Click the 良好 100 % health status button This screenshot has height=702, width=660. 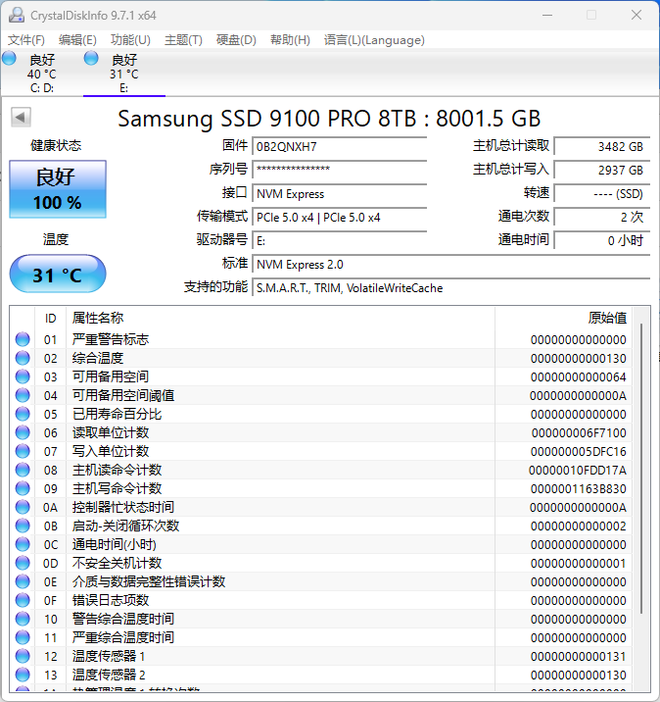click(x=57, y=189)
